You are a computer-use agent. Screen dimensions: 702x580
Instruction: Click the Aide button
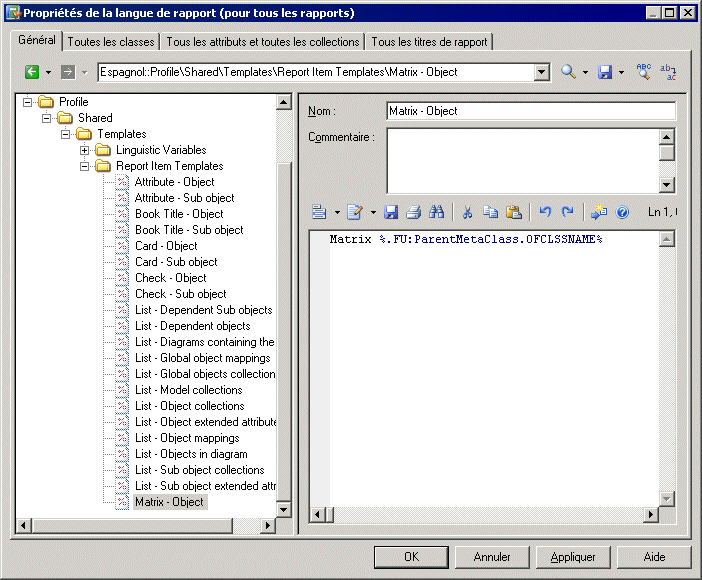[654, 557]
